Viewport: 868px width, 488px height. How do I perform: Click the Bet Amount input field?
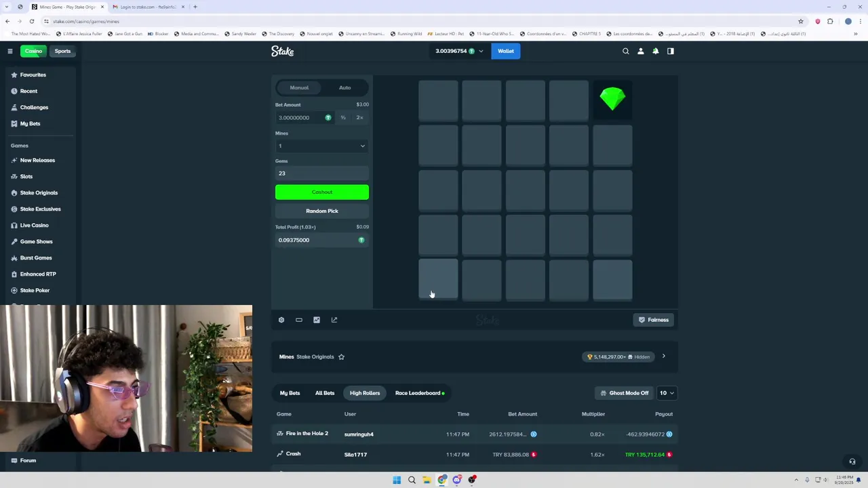[x=304, y=118]
